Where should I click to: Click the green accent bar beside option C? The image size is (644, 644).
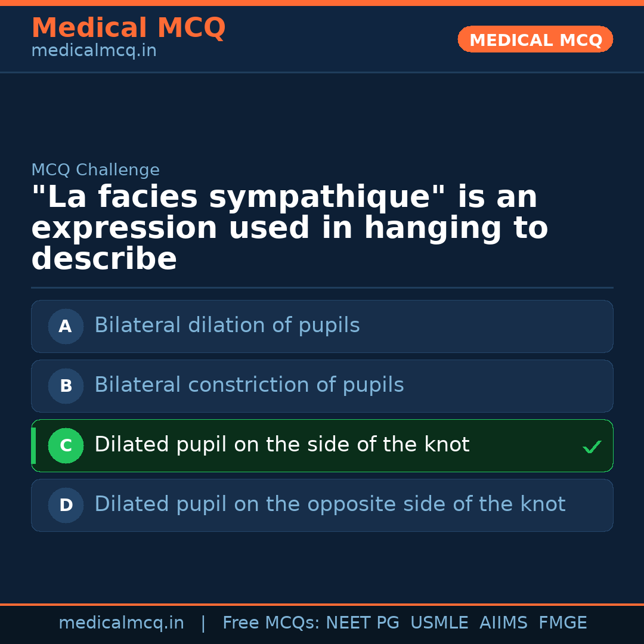33,445
